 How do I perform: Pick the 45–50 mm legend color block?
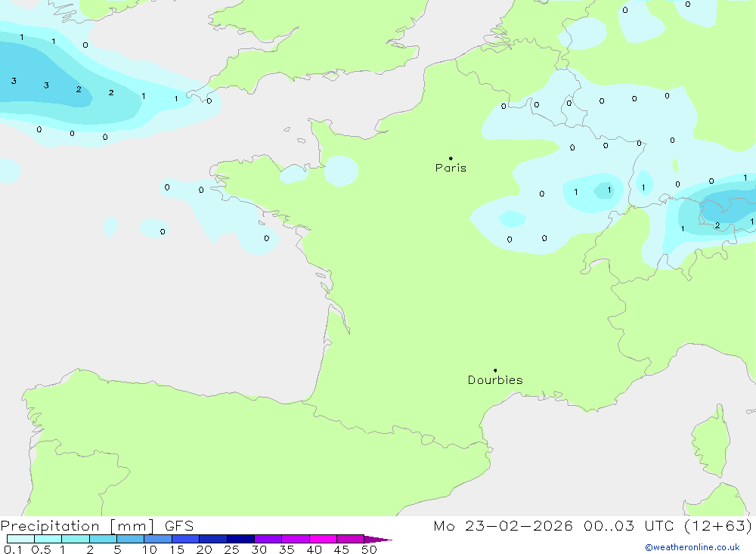tap(351, 539)
